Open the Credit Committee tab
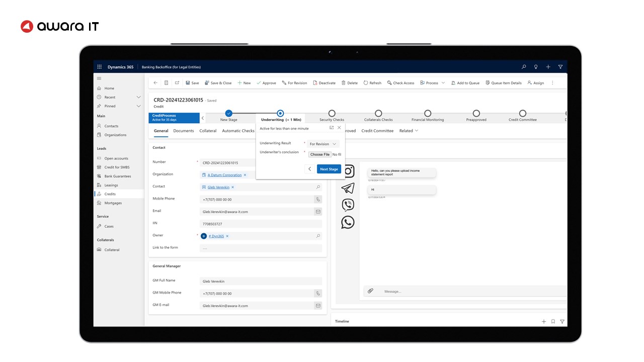Viewport: 644px width, 362px height. tap(377, 131)
